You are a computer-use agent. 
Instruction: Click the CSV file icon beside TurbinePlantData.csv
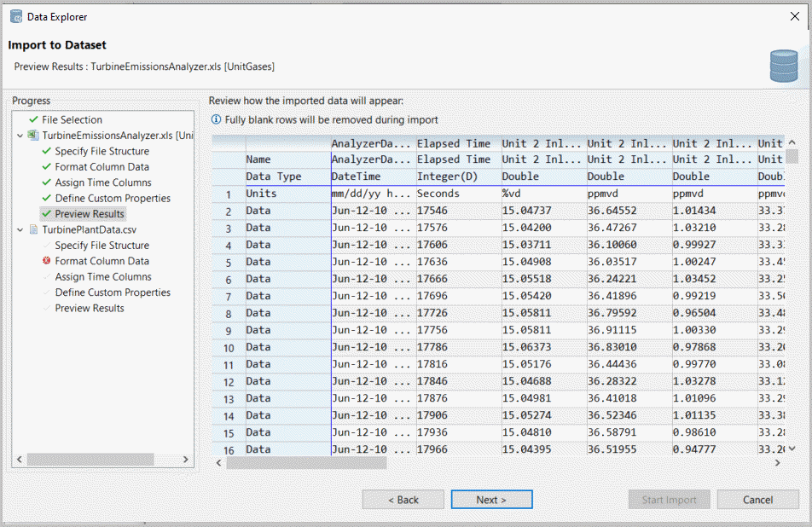coord(33,230)
